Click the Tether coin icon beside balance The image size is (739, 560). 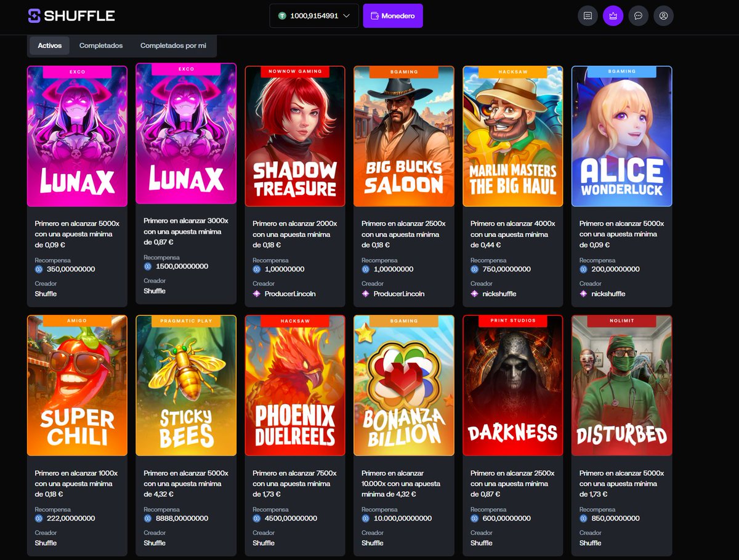click(282, 15)
